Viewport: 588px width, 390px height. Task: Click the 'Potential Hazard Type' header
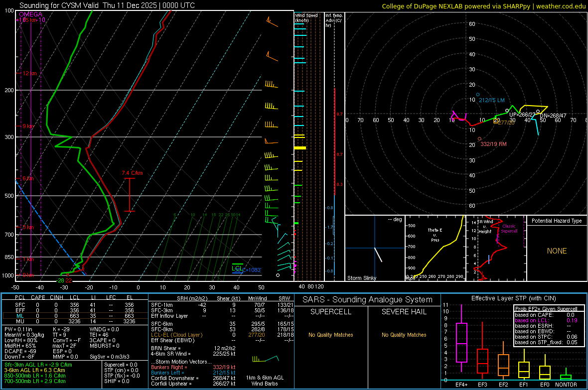pyautogui.click(x=557, y=221)
